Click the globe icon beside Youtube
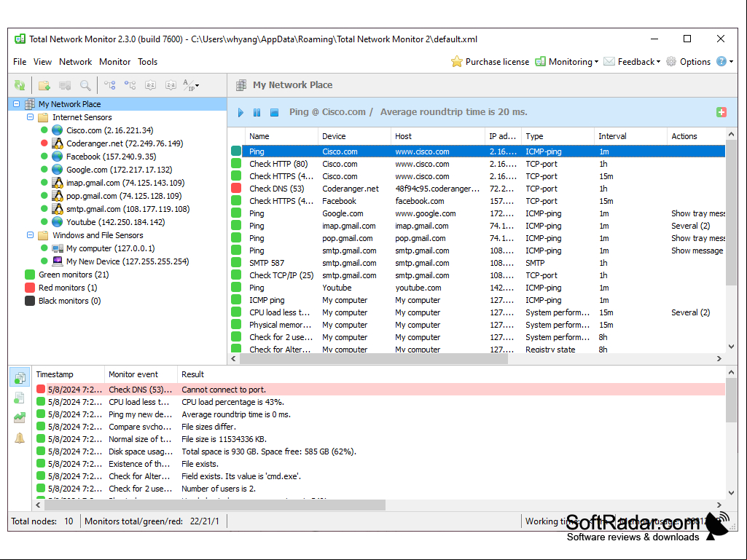Viewport: 747px width, 560px height. coord(58,222)
